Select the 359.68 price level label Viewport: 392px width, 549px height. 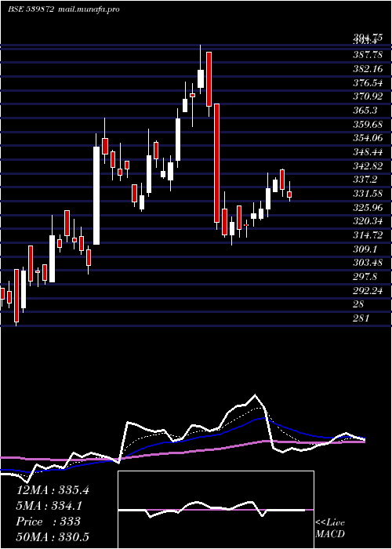pyautogui.click(x=368, y=124)
